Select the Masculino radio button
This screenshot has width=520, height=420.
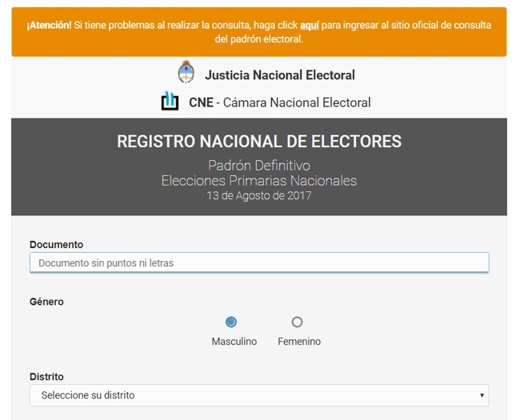coord(231,322)
